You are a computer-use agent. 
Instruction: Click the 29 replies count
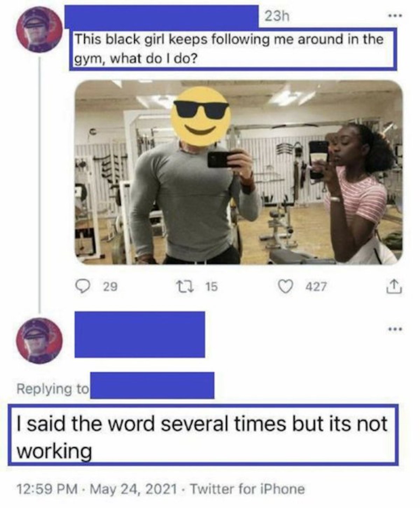110,287
